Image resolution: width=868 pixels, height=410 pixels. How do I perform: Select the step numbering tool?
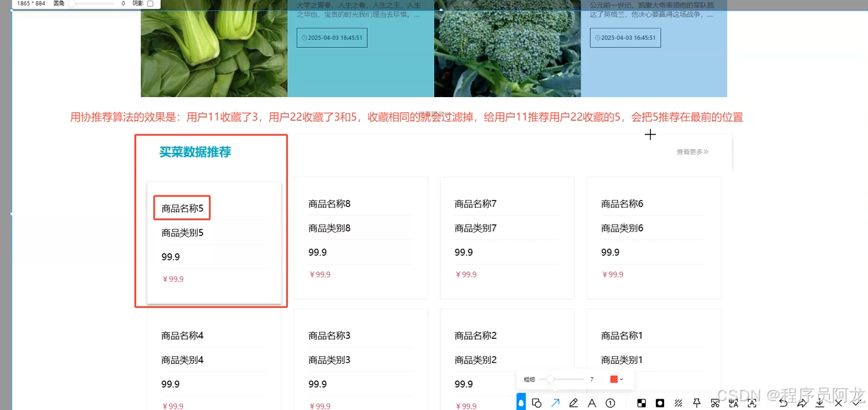pyautogui.click(x=609, y=402)
